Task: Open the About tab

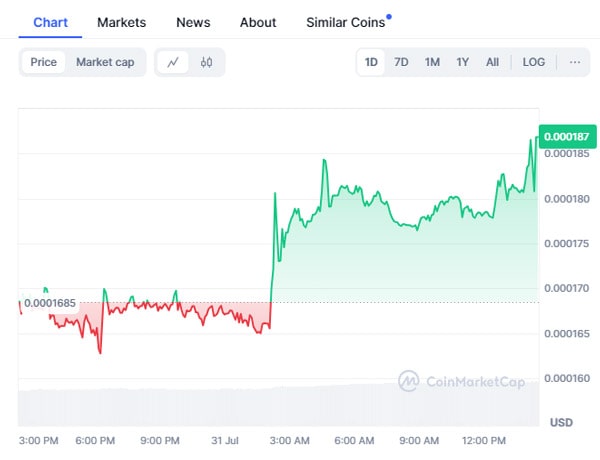Action: [x=258, y=22]
